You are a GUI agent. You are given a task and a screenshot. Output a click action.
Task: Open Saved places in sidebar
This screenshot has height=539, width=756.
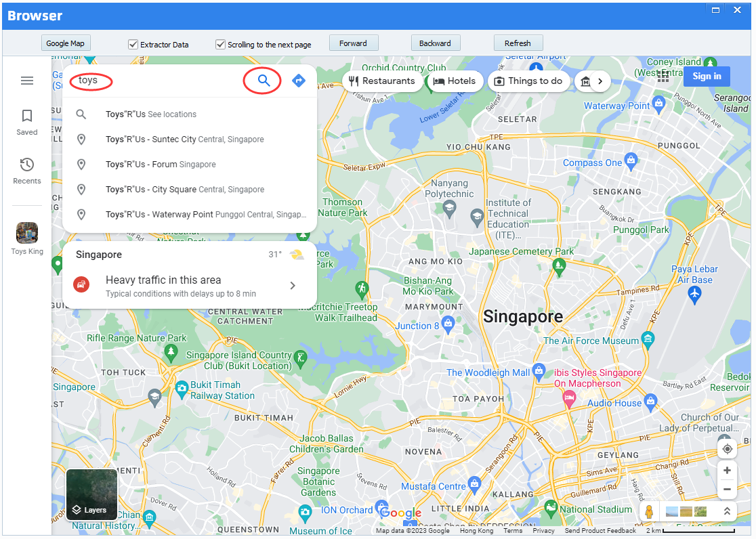[x=27, y=122]
